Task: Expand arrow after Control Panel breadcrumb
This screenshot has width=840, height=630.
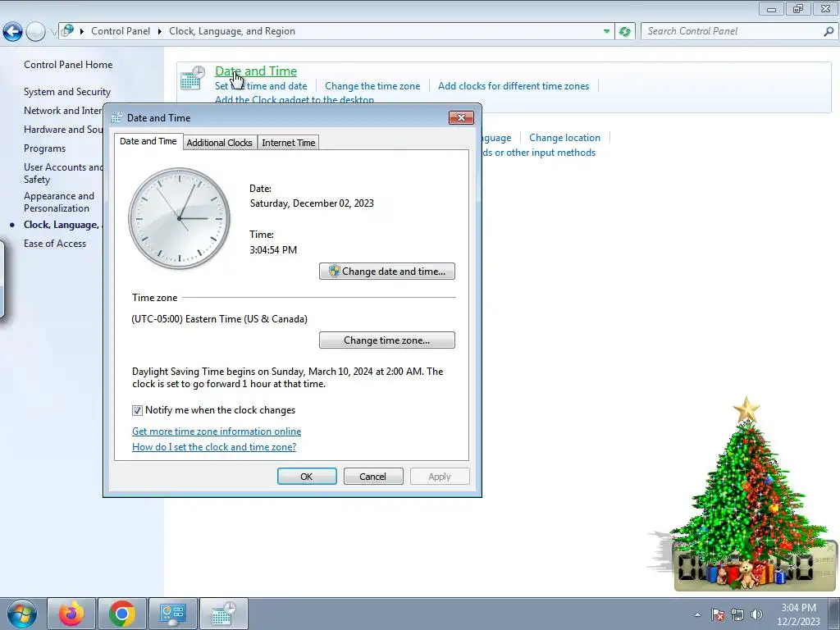Action: tap(160, 32)
